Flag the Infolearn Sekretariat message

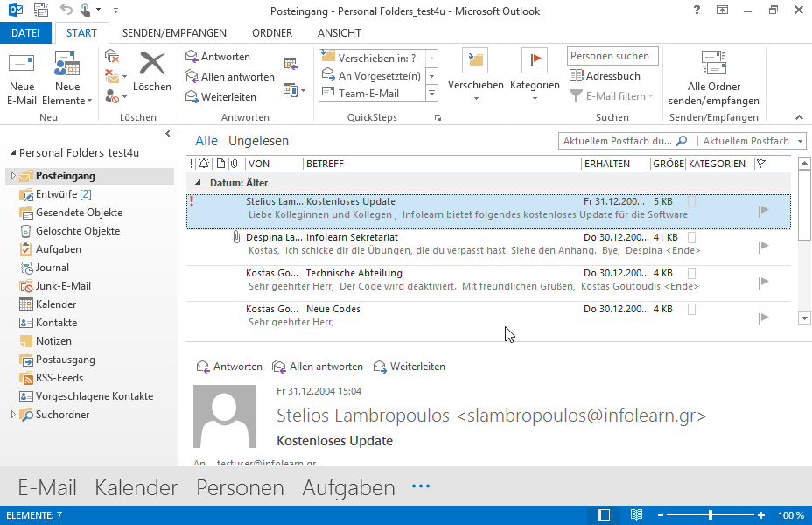coord(763,247)
